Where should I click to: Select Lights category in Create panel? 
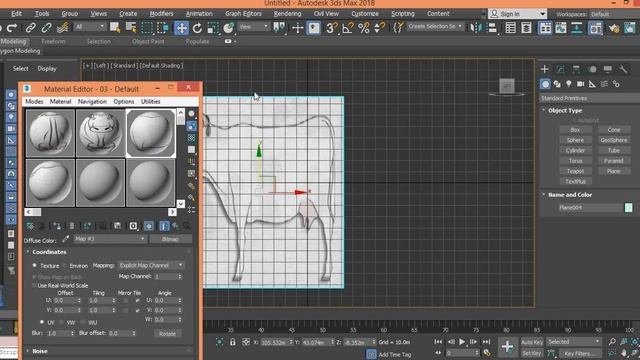coord(569,84)
